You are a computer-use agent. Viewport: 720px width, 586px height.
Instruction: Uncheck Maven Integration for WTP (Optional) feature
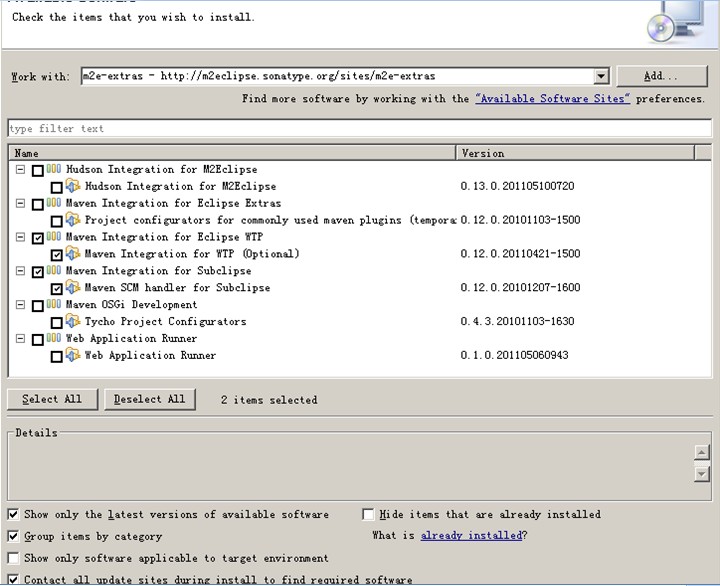tap(56, 255)
